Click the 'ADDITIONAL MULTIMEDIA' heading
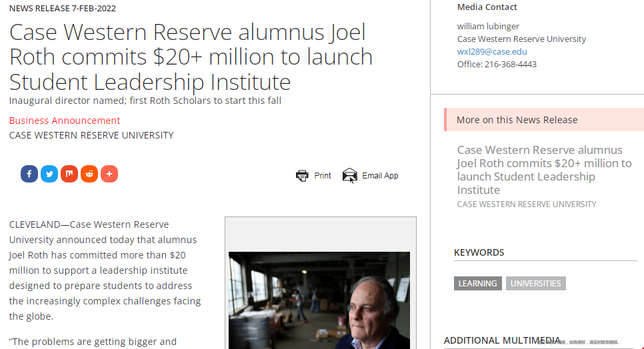The height and width of the screenshot is (349, 644). coord(502,340)
